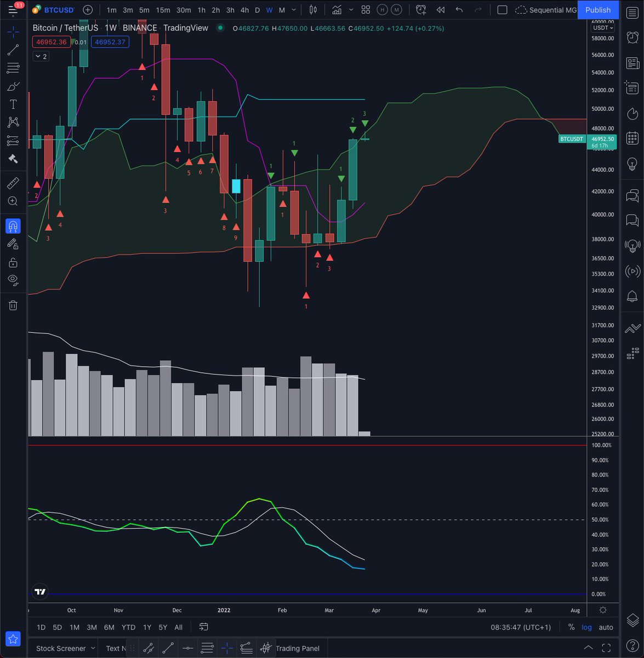Select the 15m timeframe
The image size is (644, 658).
click(163, 10)
